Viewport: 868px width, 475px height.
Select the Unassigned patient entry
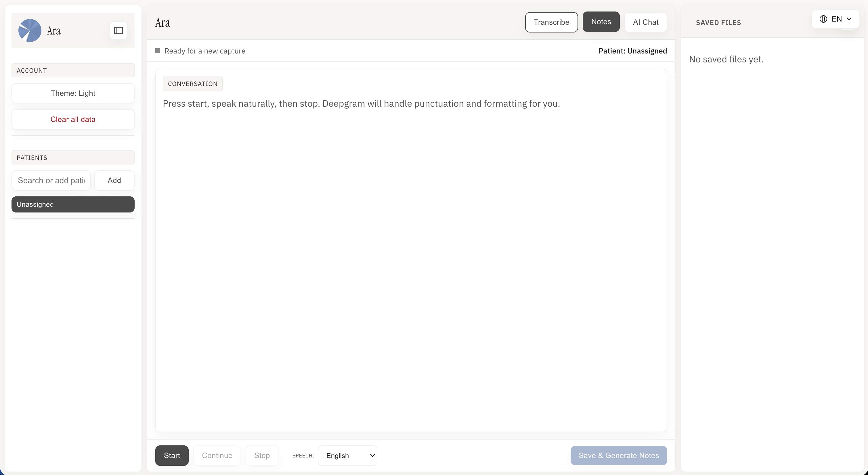pyautogui.click(x=72, y=204)
